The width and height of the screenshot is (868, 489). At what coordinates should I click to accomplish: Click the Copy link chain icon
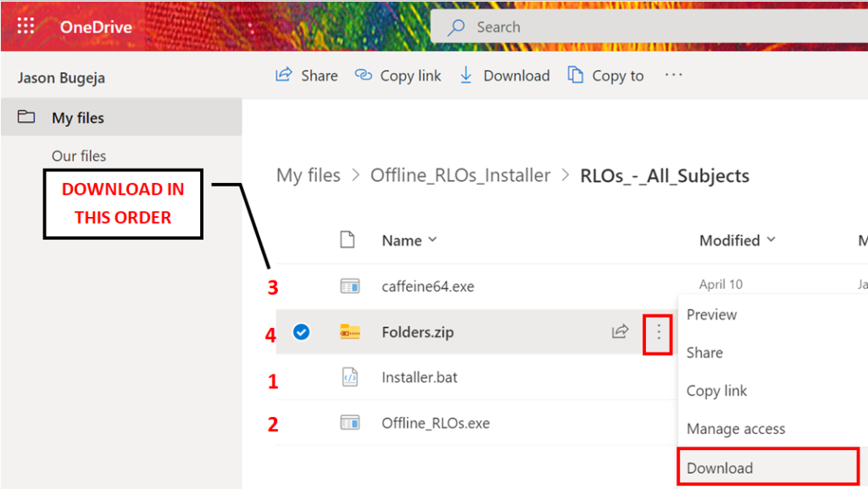(364, 75)
